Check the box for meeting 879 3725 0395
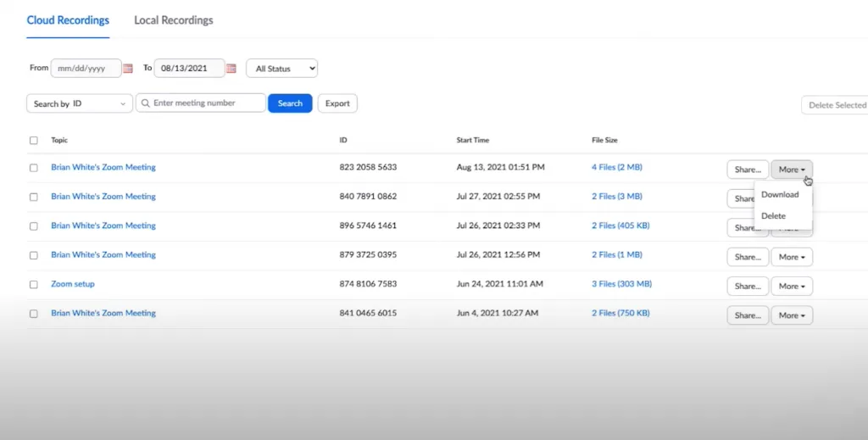This screenshot has width=868, height=440. point(34,256)
